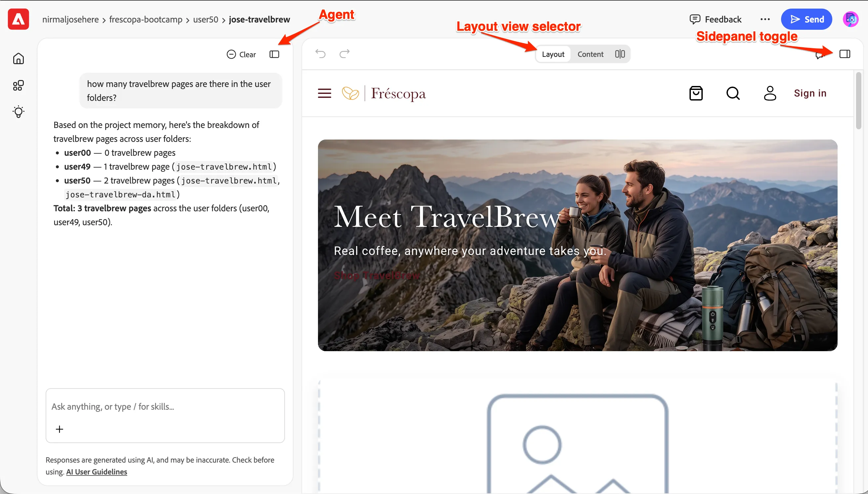Open the comments icon in toolbar
868x494 pixels.
click(x=819, y=55)
